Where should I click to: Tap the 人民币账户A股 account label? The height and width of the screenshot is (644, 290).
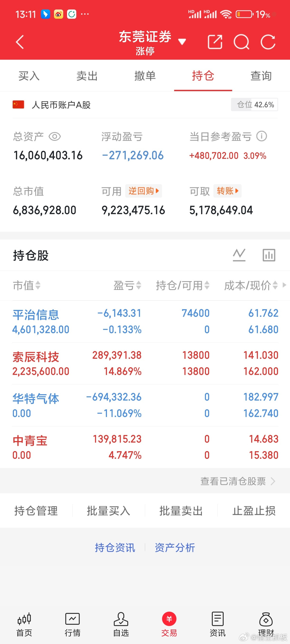pos(61,105)
